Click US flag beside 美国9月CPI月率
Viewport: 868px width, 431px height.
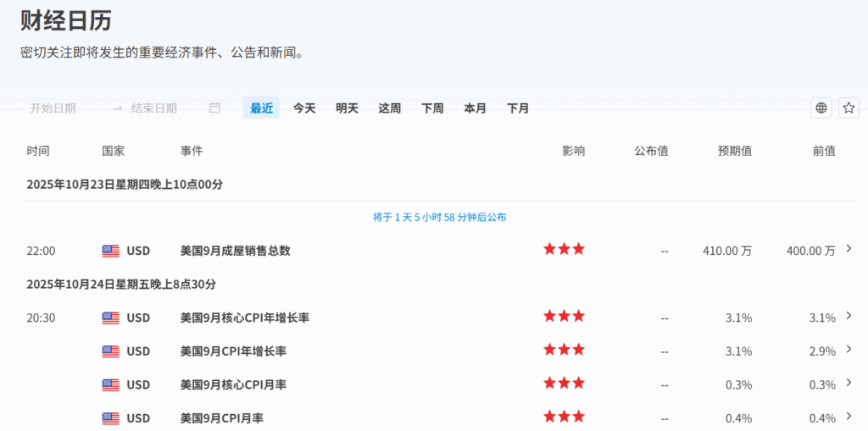click(111, 417)
